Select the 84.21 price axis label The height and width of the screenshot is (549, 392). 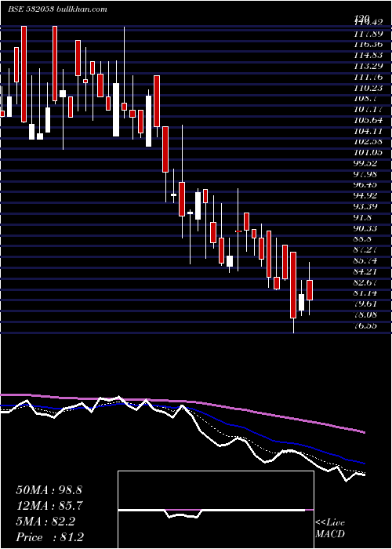[x=367, y=271]
